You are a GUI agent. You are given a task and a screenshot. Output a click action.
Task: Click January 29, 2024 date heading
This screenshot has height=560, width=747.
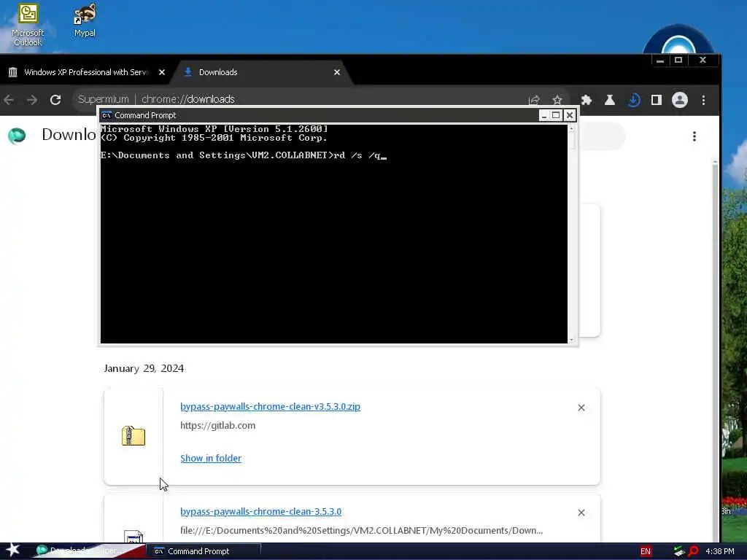coord(144,368)
